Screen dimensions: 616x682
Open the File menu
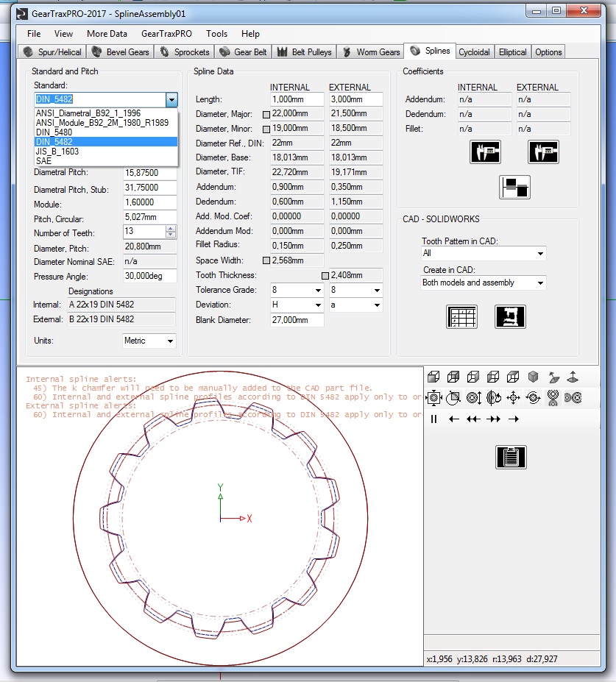34,34
